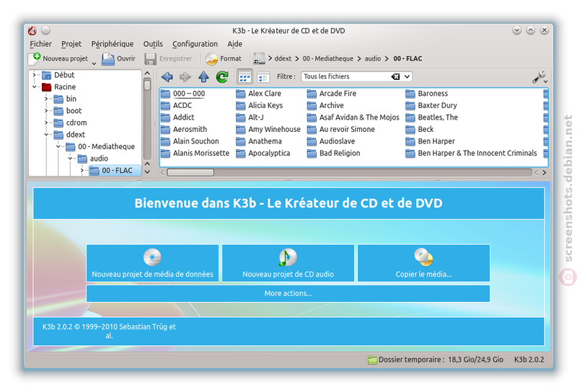Select the Aerosmith folder
Viewport: 577px width, 392px height.
184,130
